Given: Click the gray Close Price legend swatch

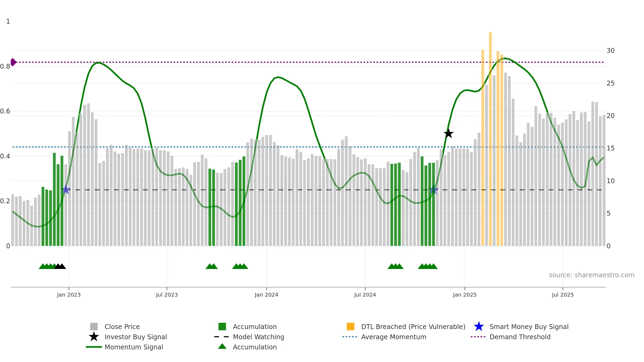Looking at the screenshot, I should (x=94, y=327).
